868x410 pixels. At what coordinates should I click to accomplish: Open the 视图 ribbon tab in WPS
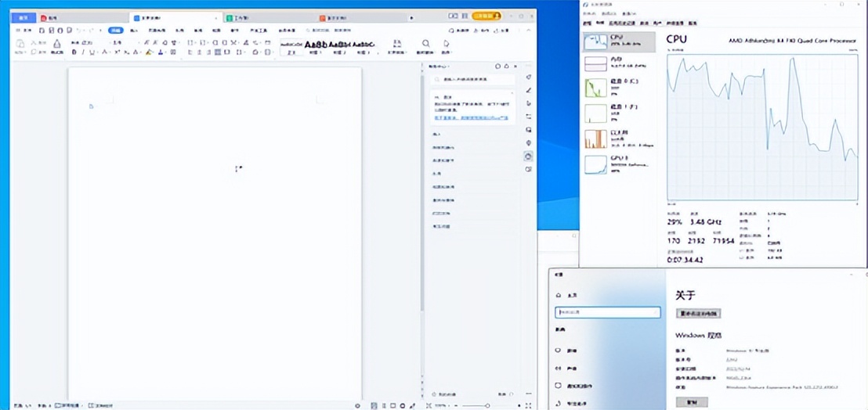(216, 31)
